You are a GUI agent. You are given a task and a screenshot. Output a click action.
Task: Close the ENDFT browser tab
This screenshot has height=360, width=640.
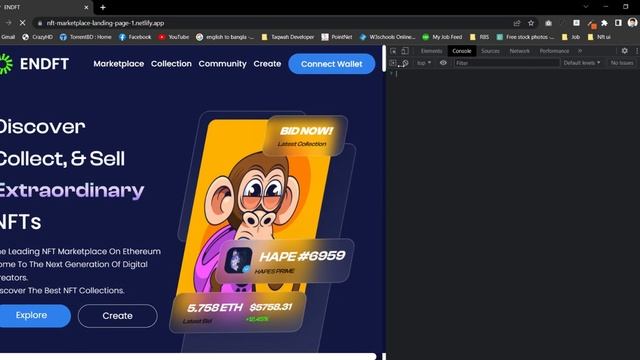pyautogui.click(x=86, y=7)
